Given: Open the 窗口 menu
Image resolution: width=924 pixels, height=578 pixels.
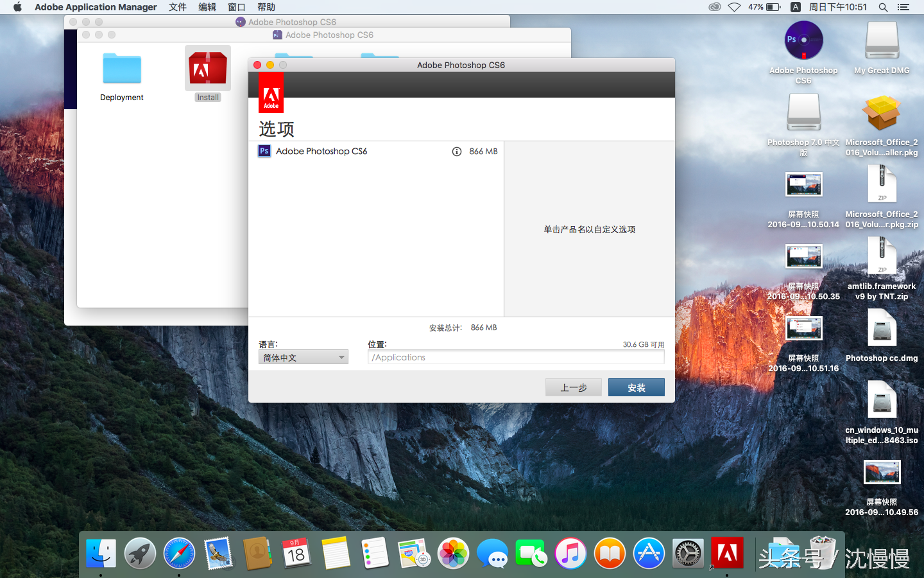Looking at the screenshot, I should (x=237, y=7).
